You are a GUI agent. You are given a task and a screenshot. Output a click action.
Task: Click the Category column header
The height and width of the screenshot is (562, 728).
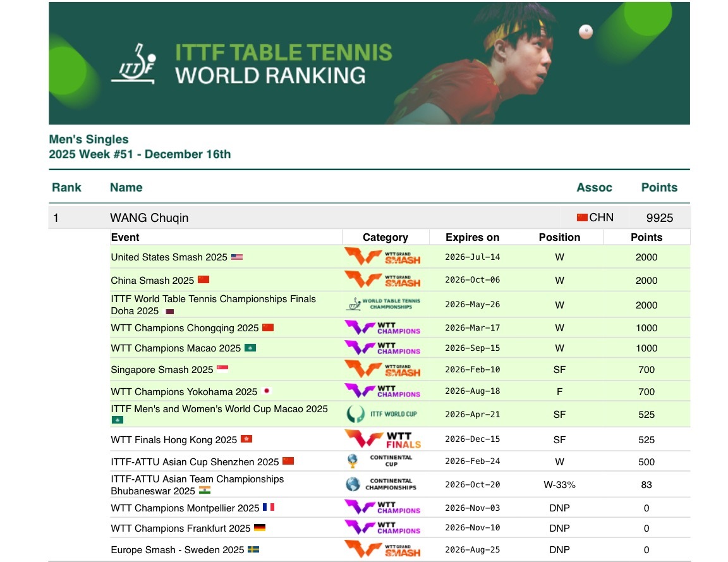[x=385, y=237]
